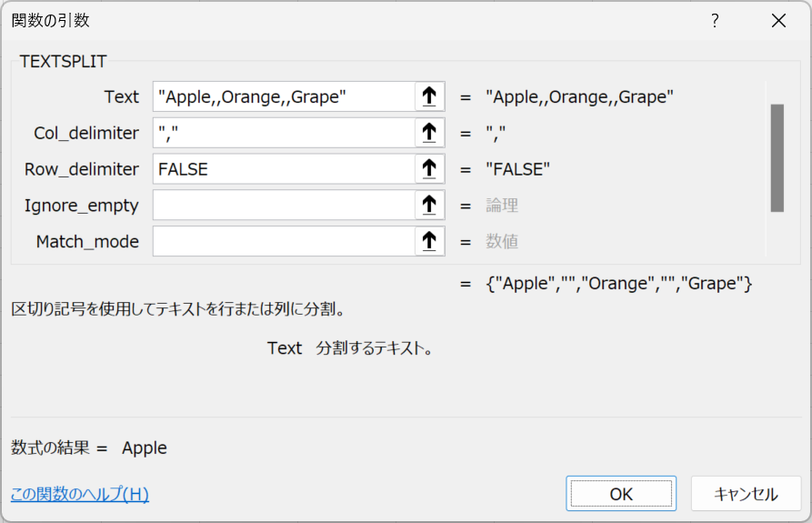Close the 関数の引数 dialog
The height and width of the screenshot is (523, 812).
778,21
